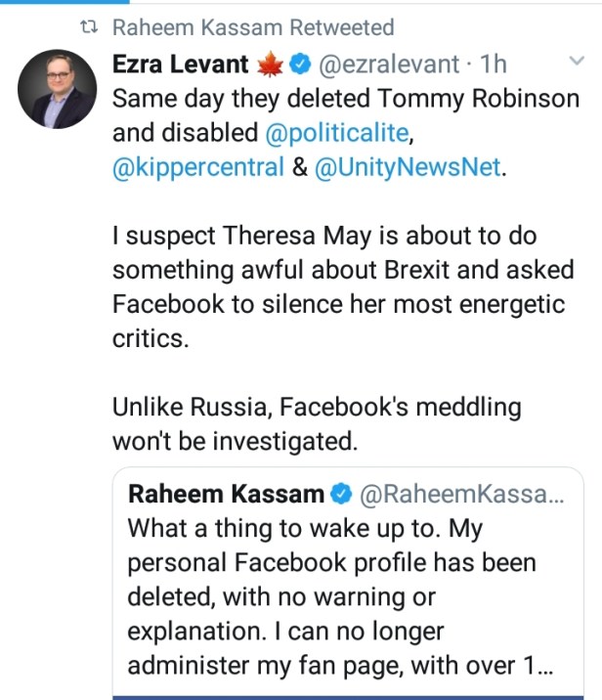Click the maple leaf emoji beside Ezra Levant
Image resolution: width=602 pixels, height=700 pixels.
pyautogui.click(x=269, y=66)
